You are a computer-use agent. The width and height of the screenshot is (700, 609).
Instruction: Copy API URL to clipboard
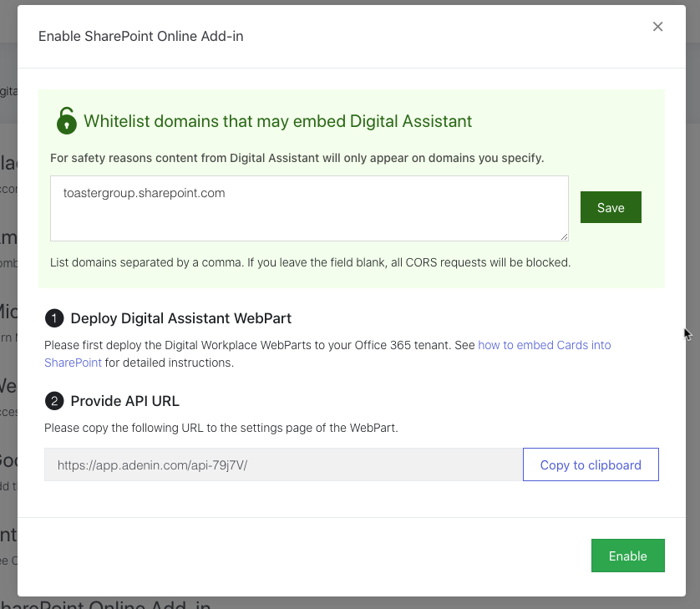(591, 464)
